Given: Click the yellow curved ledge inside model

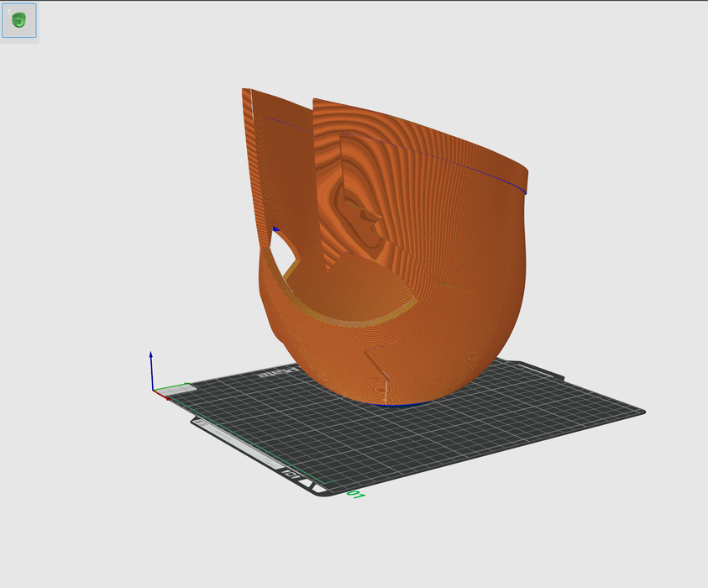Looking at the screenshot, I should click(x=370, y=317).
